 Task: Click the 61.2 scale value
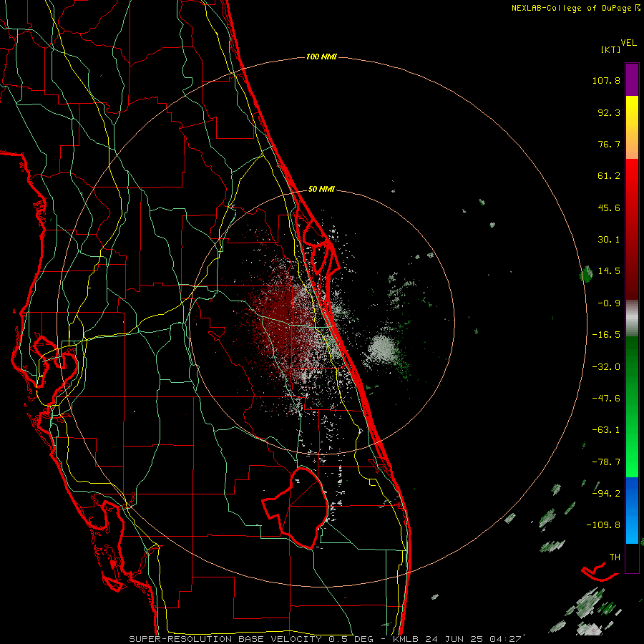pos(609,176)
